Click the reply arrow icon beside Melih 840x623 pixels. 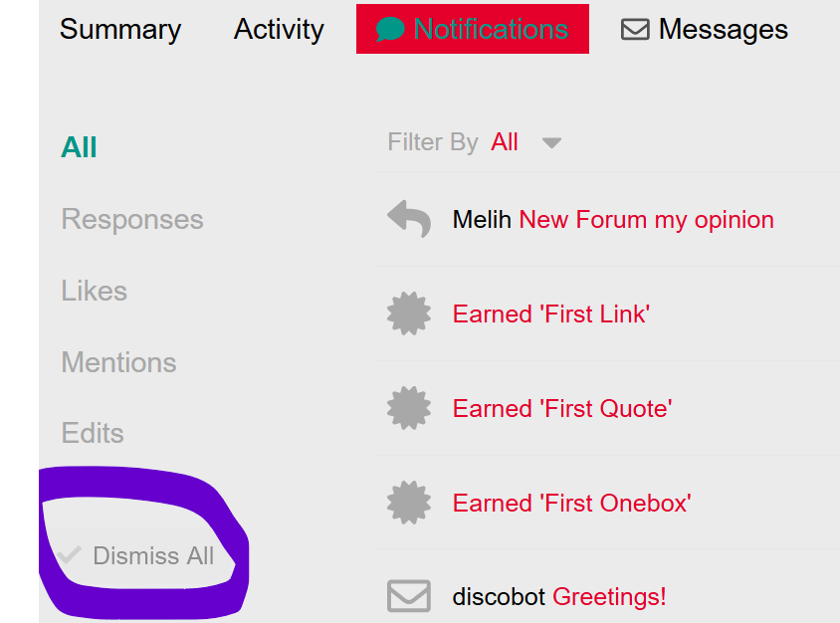[x=409, y=219]
